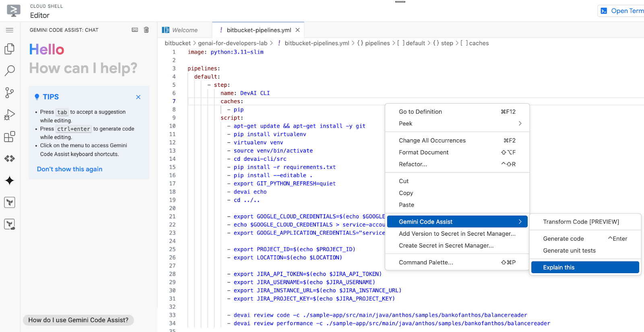Screen dimensions: 644x332
Task: Click 'How do I use Gemini Code Assist?' suggestion
Action: (78, 320)
